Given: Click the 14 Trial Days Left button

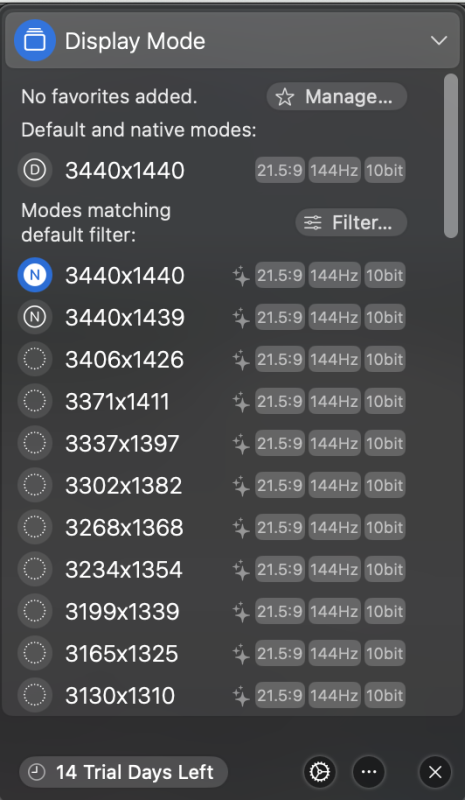Looking at the screenshot, I should click(124, 772).
